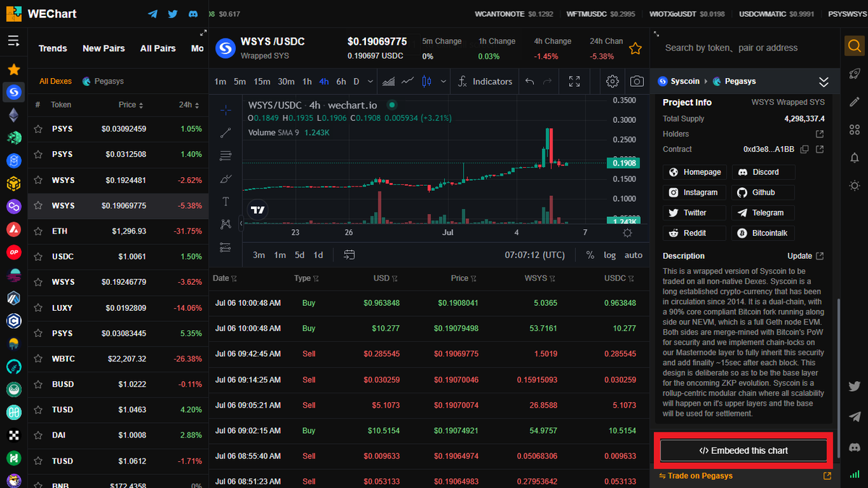This screenshot has width=868, height=488.
Task: Open the Discord icon in header
Action: 192,14
